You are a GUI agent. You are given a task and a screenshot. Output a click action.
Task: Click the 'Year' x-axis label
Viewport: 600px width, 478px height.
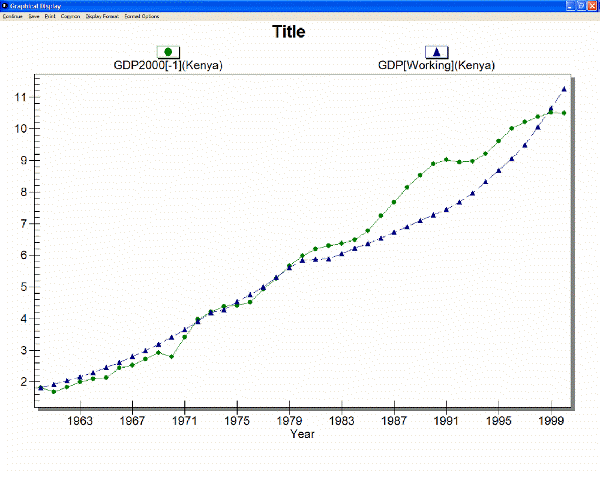coord(303,434)
